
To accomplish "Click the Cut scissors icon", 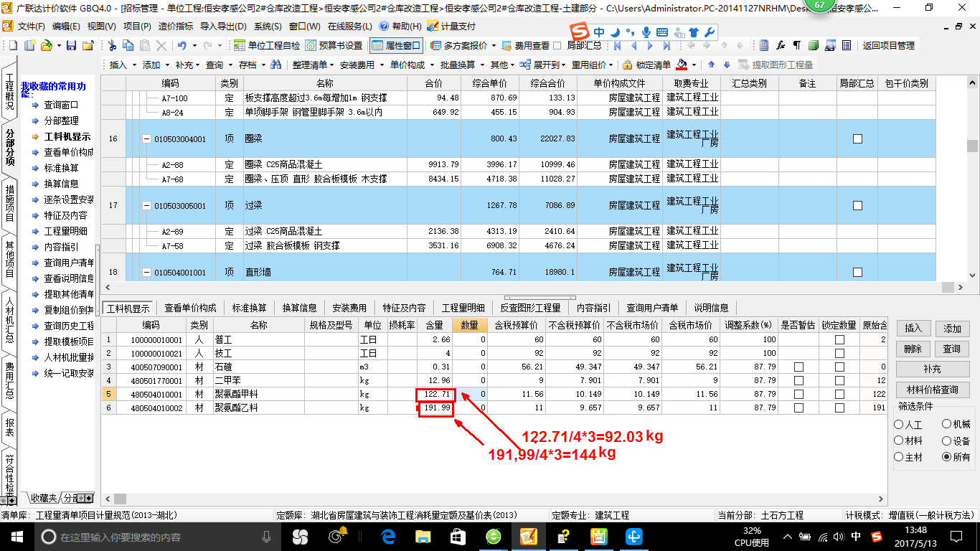I will pos(112,45).
